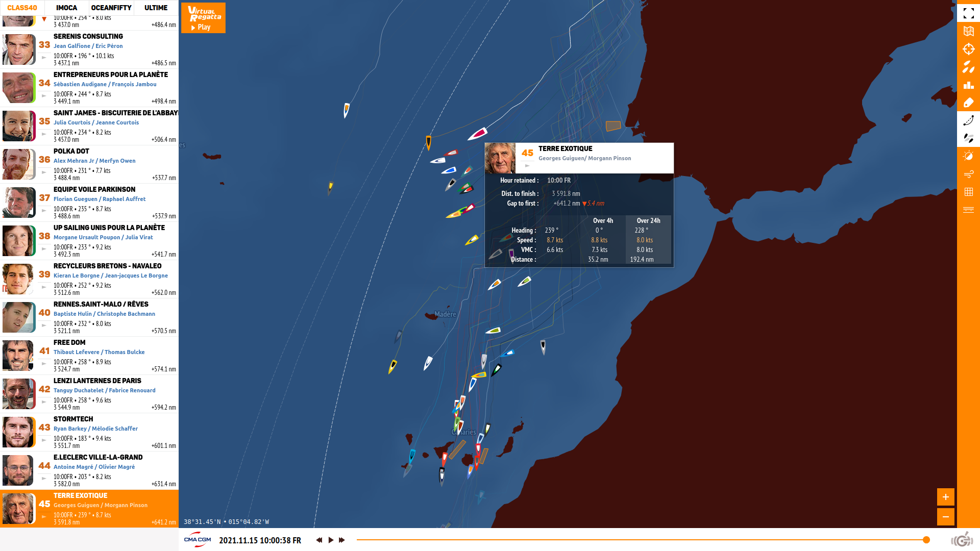Select RECYCLEURS BRETONS - NAVALEO entry
The image size is (980, 551).
(x=89, y=279)
